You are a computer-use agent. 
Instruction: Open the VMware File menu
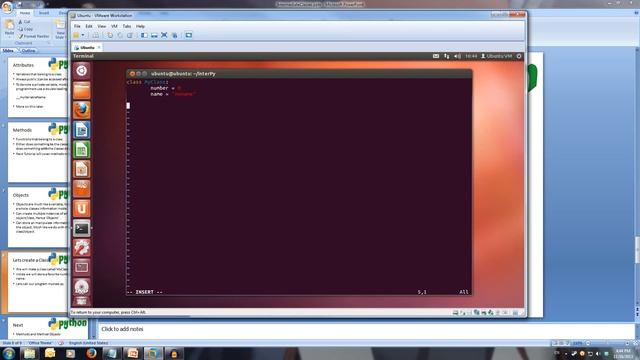[77, 26]
